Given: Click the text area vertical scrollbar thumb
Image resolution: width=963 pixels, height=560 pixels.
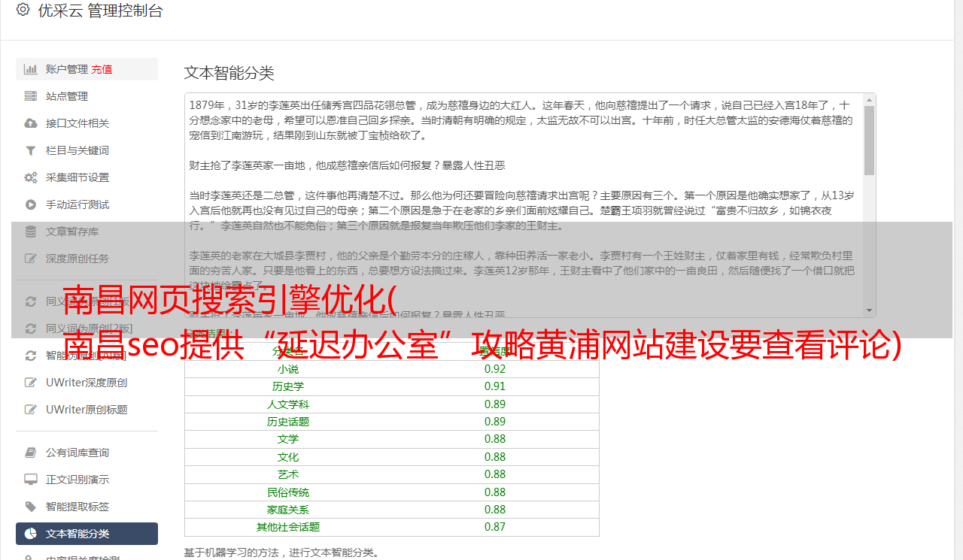Looking at the screenshot, I should [x=870, y=140].
